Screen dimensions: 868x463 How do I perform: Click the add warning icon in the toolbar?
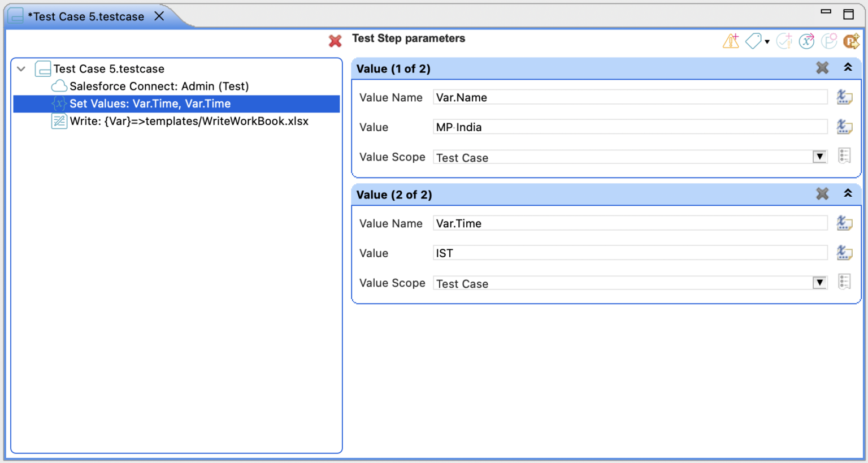(x=731, y=41)
